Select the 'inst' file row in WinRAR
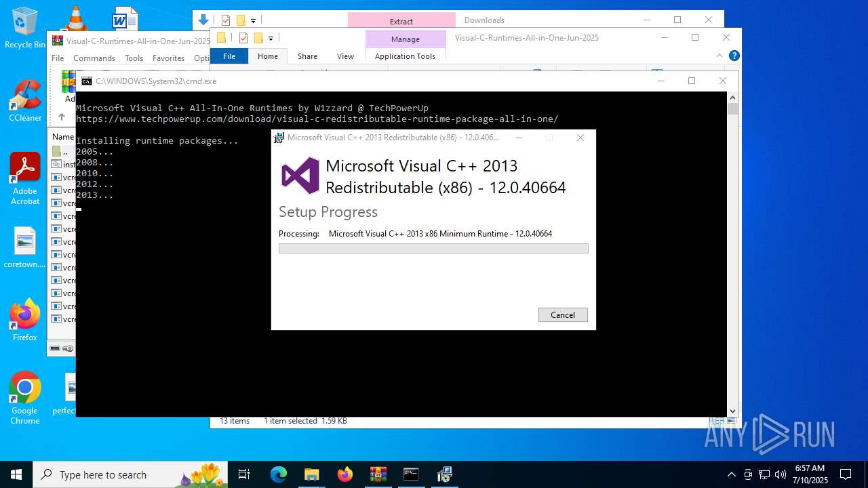The width and height of the screenshot is (868, 488). click(x=62, y=165)
